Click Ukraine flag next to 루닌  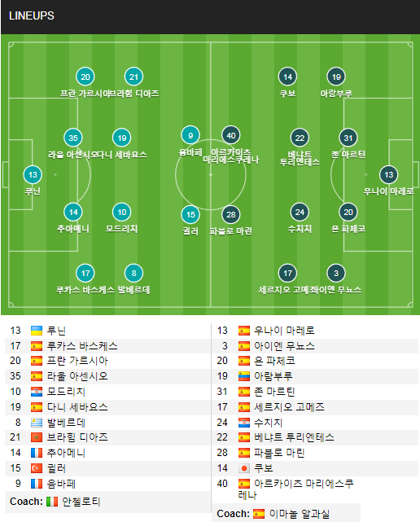point(37,331)
